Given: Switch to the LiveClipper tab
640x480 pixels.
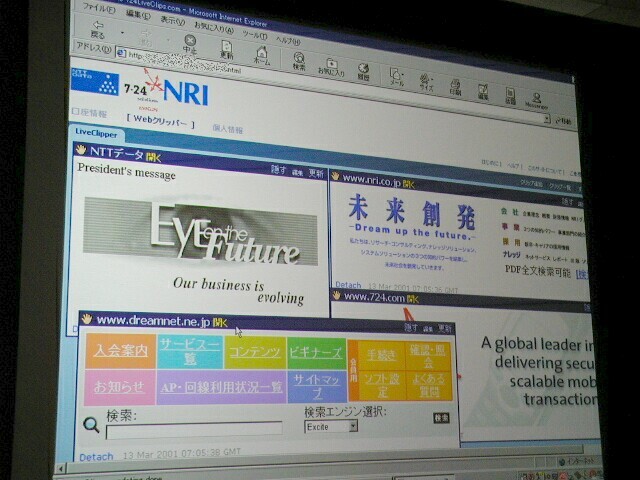Looking at the screenshot, I should pos(98,133).
